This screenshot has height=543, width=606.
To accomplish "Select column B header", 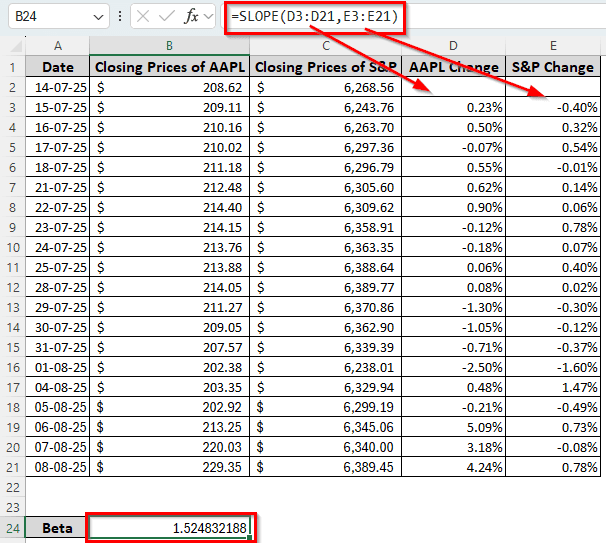I will pyautogui.click(x=169, y=46).
